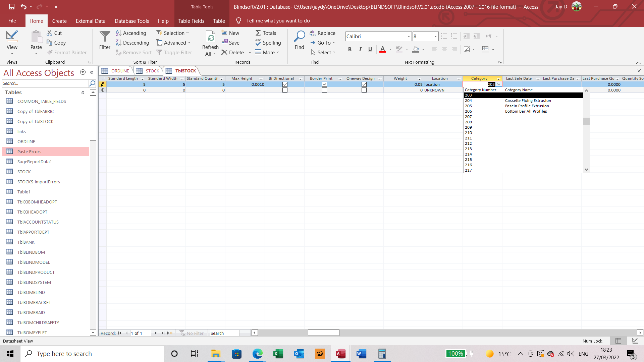Click the Toggle Filter button
This screenshot has width=644, height=362.
coord(174,52)
